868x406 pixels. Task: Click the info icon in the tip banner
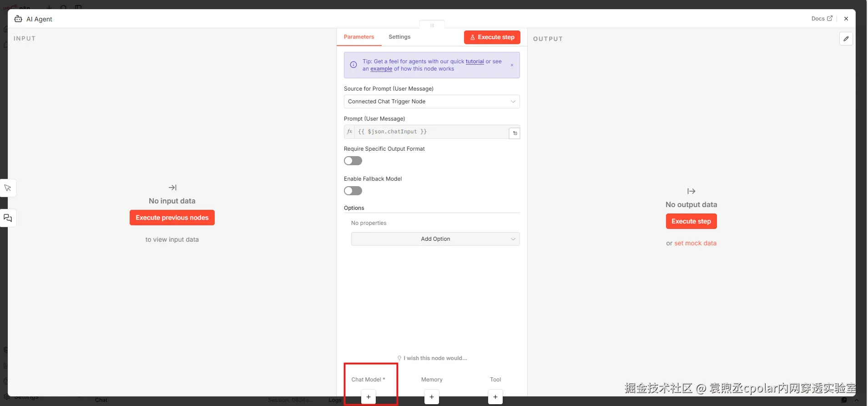click(353, 65)
